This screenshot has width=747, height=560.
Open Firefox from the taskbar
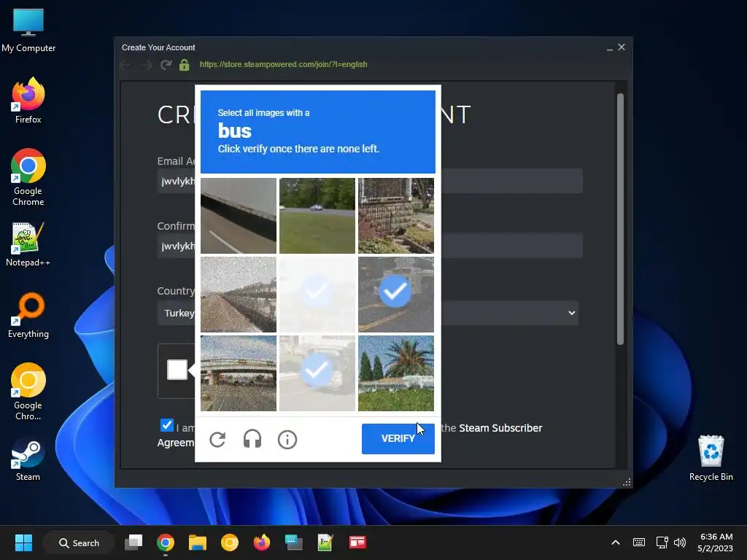click(262, 542)
